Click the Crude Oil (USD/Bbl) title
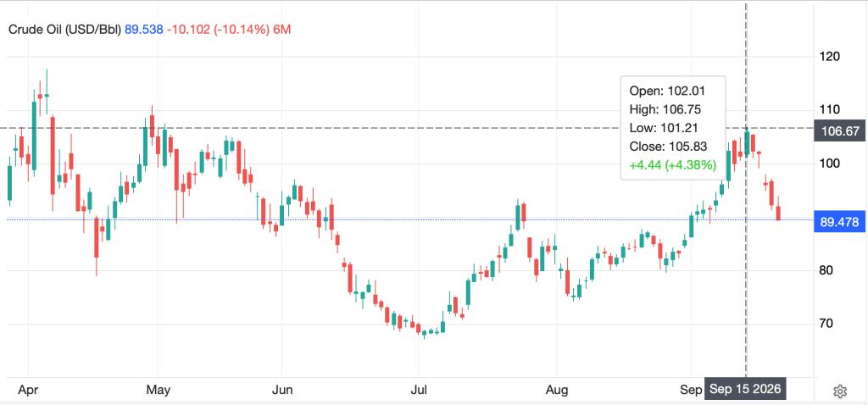The width and height of the screenshot is (868, 405). [x=64, y=30]
